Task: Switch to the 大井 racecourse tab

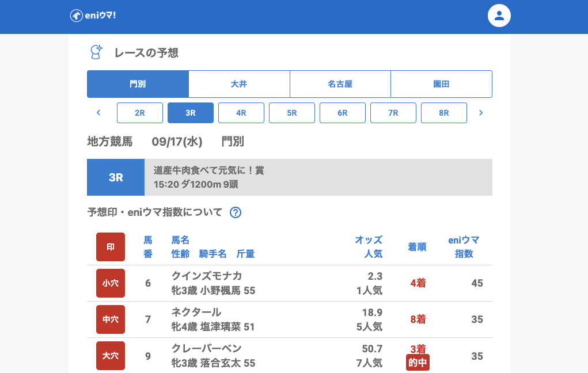Action: point(239,84)
